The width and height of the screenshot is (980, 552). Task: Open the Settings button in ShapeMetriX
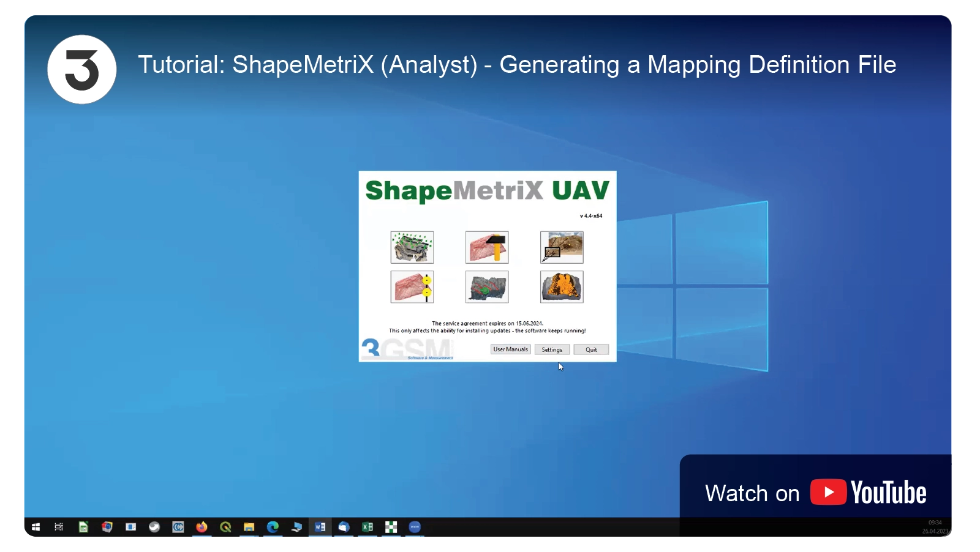(x=552, y=349)
